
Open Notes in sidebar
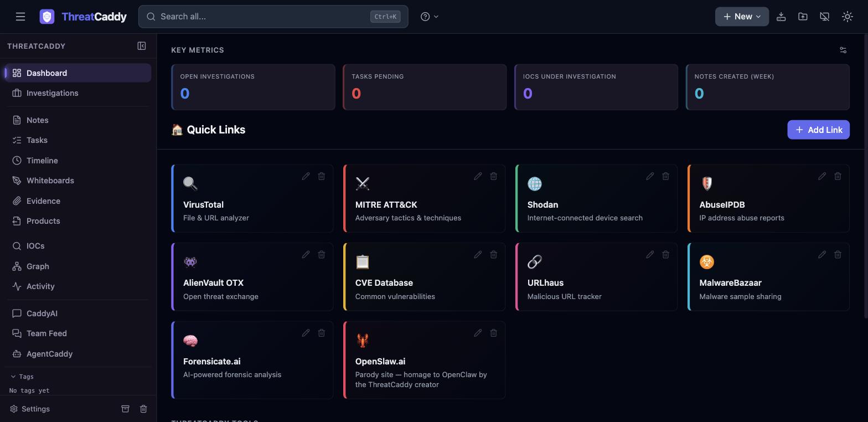coord(77,120)
